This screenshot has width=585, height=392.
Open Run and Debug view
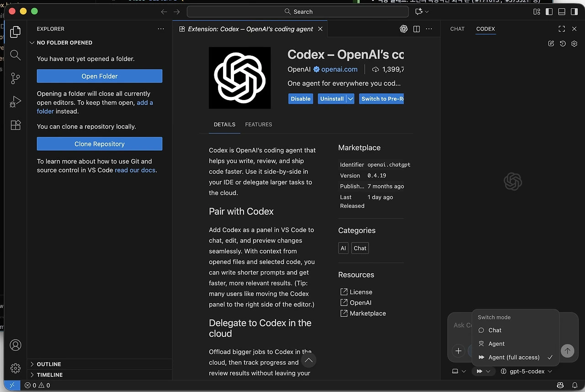point(15,101)
